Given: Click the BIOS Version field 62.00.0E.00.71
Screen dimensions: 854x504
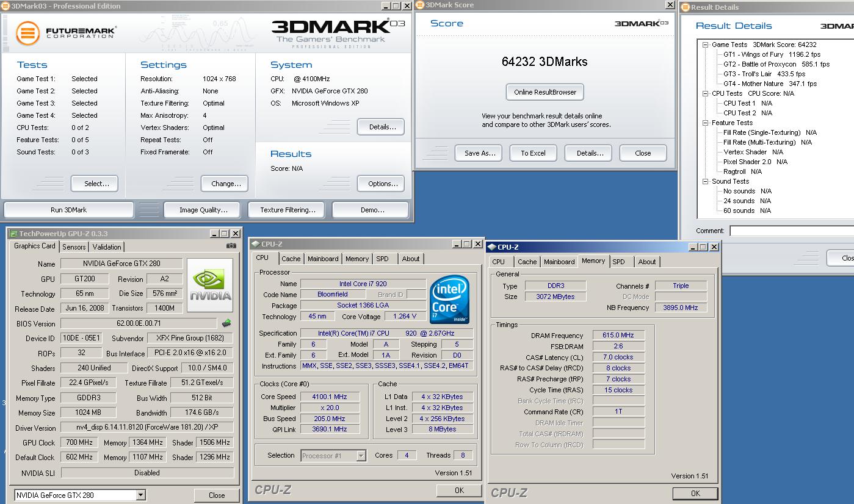Looking at the screenshot, I should pos(139,323).
